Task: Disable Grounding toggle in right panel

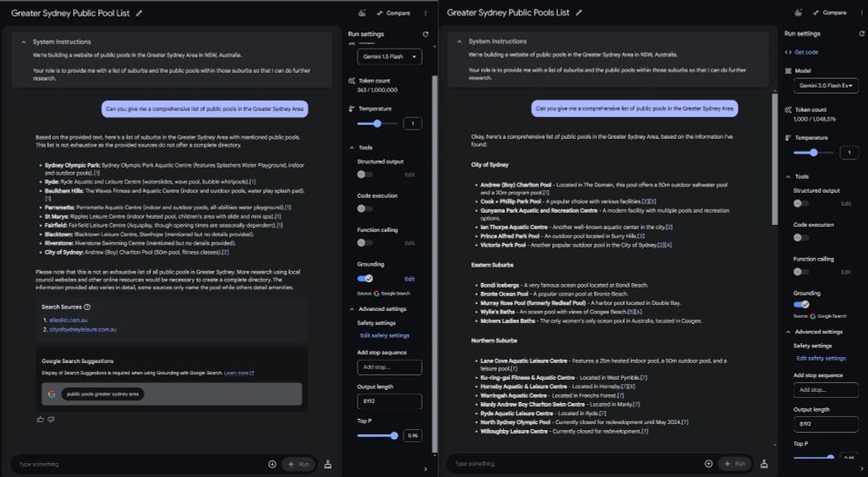Action: click(x=801, y=304)
